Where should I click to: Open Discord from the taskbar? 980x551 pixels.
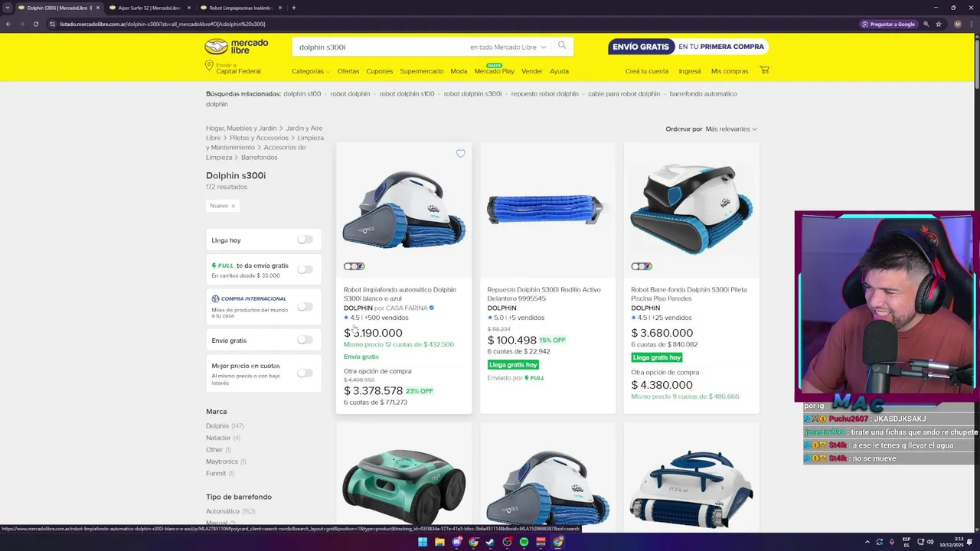[x=456, y=542]
